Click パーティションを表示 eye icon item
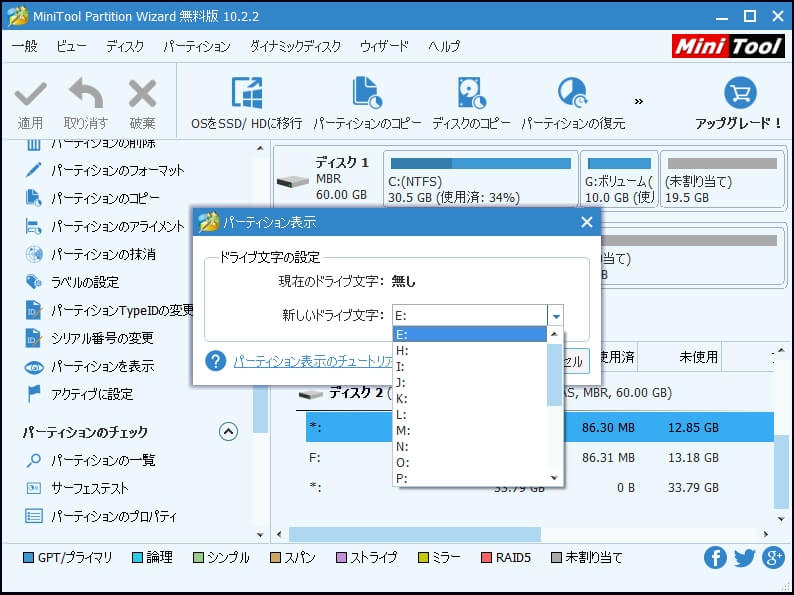The height and width of the screenshot is (595, 794). [x=90, y=366]
